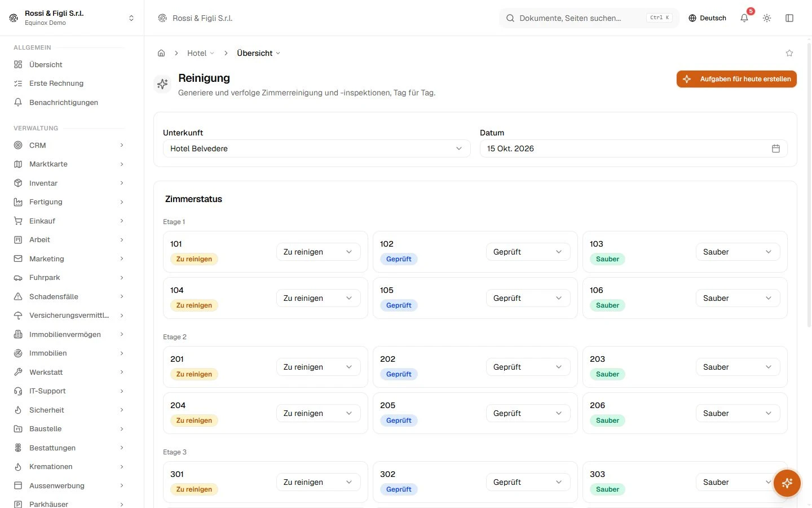The width and height of the screenshot is (812, 508).
Task: Click the Sauber badge on room 203
Action: click(x=607, y=374)
